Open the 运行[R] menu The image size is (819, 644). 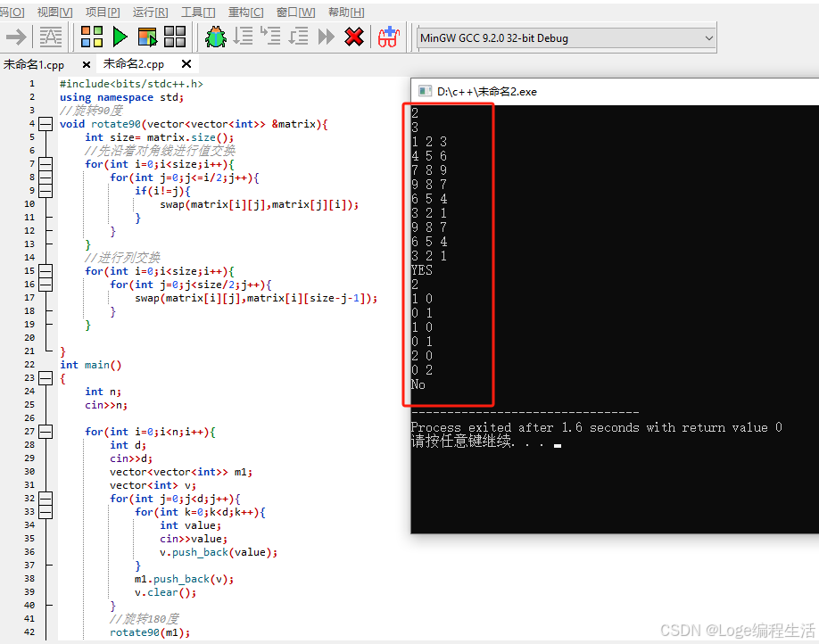pyautogui.click(x=151, y=12)
